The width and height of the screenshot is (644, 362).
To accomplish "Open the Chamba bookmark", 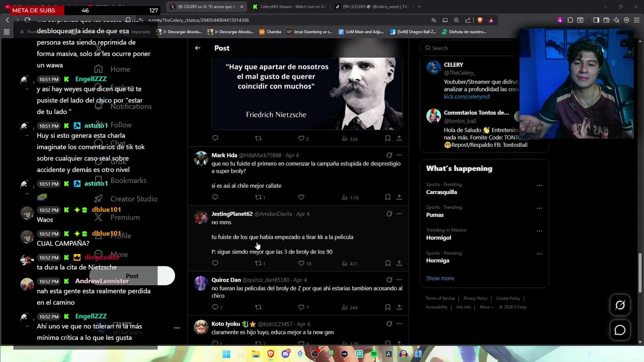I will pos(270,32).
